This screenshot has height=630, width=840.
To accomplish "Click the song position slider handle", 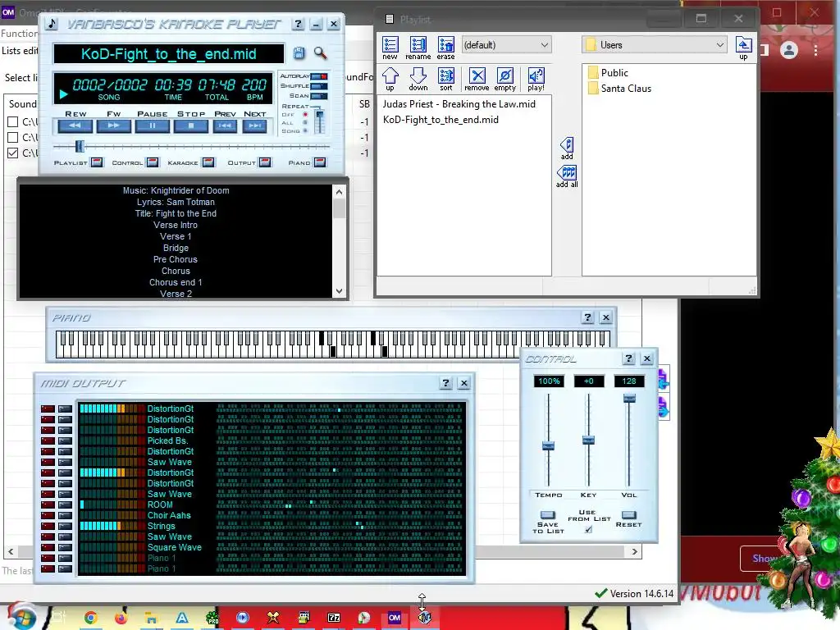I will click(x=80, y=146).
